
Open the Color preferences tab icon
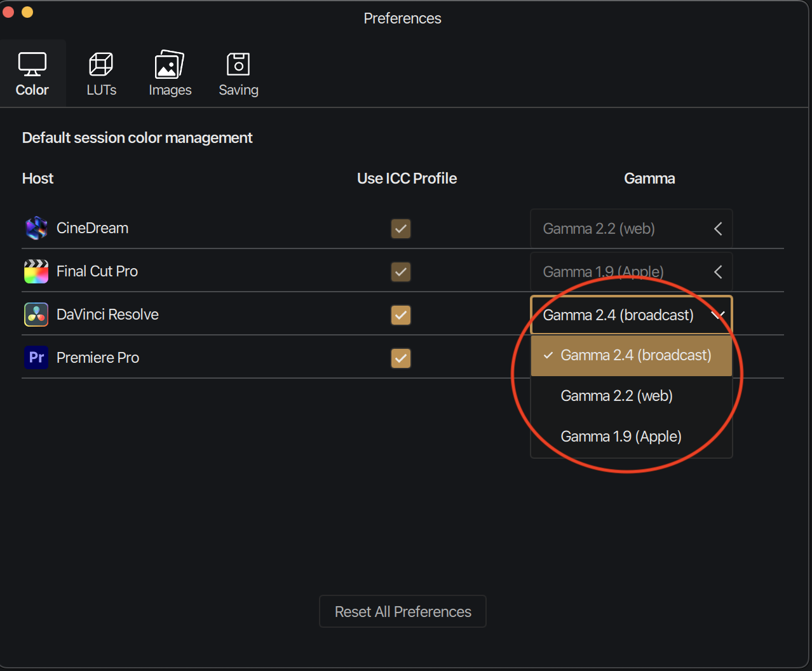[32, 64]
